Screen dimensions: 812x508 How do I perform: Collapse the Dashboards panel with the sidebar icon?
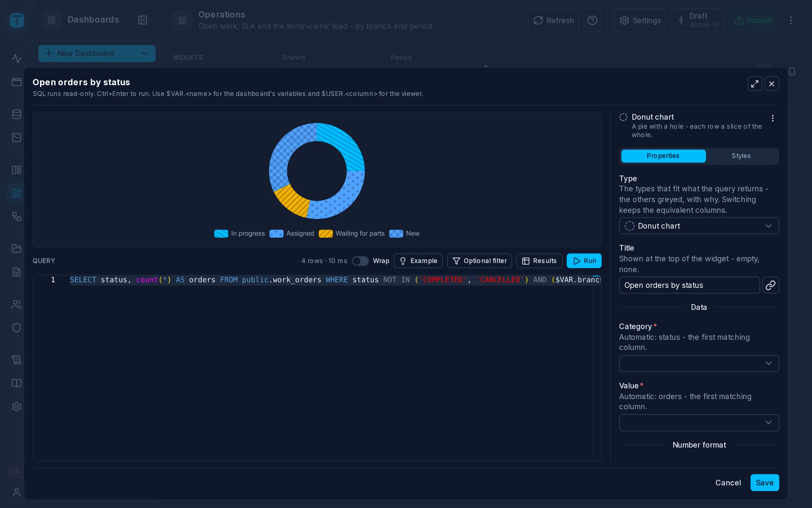143,20
